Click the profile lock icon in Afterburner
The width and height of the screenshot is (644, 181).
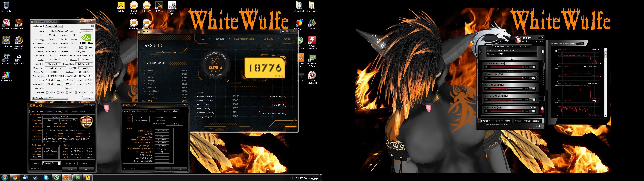pyautogui.click(x=479, y=121)
